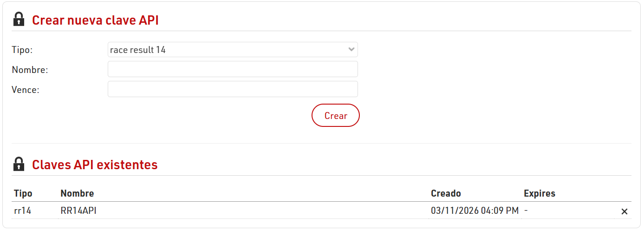Focus the Nombre text field
644x231 pixels.
click(x=233, y=69)
